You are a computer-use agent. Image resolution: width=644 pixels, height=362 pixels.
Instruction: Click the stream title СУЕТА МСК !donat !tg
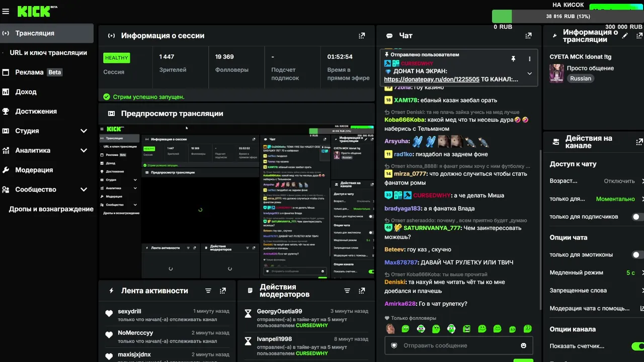(581, 57)
